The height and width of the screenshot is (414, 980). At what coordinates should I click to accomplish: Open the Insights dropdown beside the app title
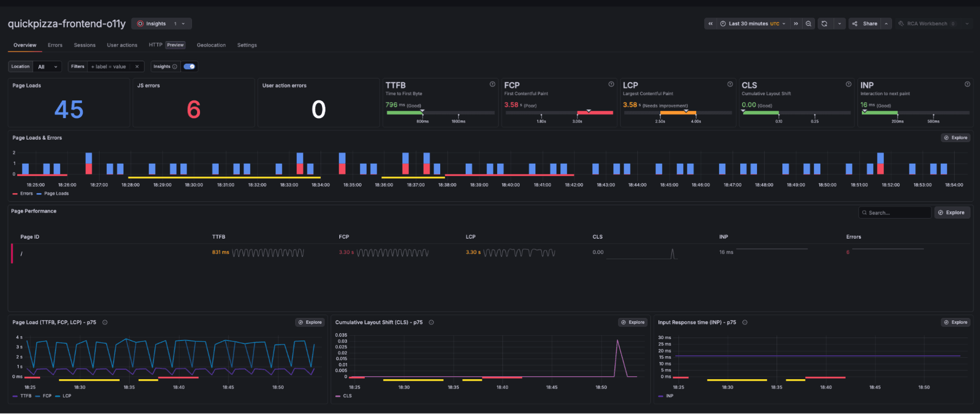(161, 24)
